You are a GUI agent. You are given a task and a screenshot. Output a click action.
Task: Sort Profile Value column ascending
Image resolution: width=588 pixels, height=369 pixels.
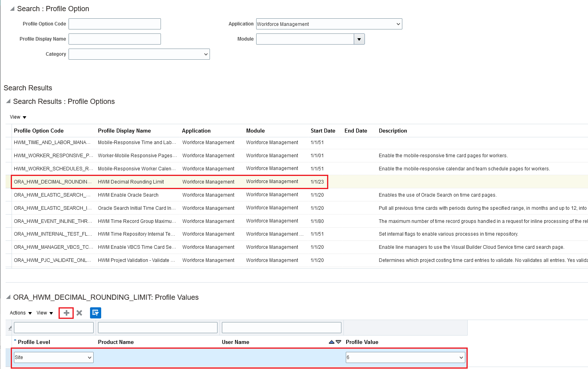click(331, 342)
